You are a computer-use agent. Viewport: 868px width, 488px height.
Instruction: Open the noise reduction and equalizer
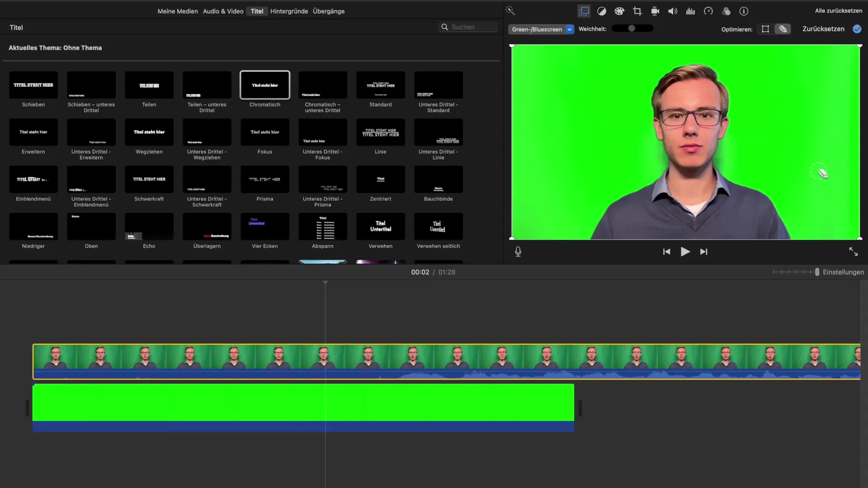pyautogui.click(x=690, y=11)
